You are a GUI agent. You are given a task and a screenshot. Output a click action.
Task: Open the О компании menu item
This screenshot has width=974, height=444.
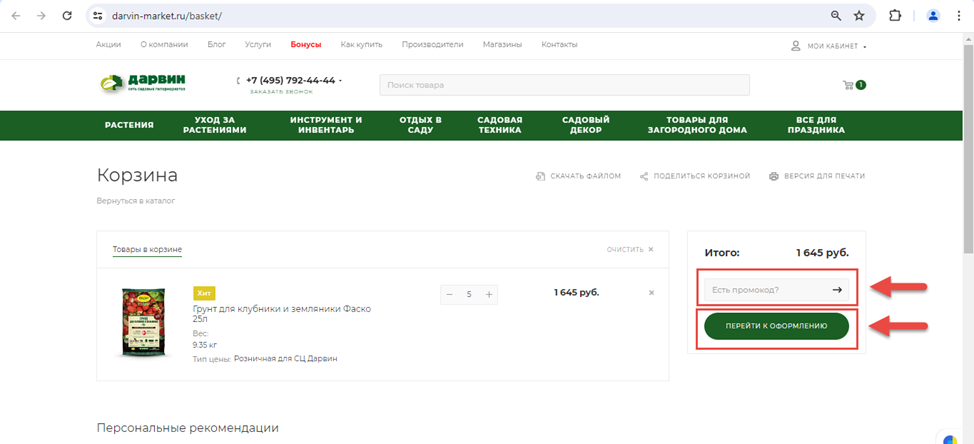(164, 45)
